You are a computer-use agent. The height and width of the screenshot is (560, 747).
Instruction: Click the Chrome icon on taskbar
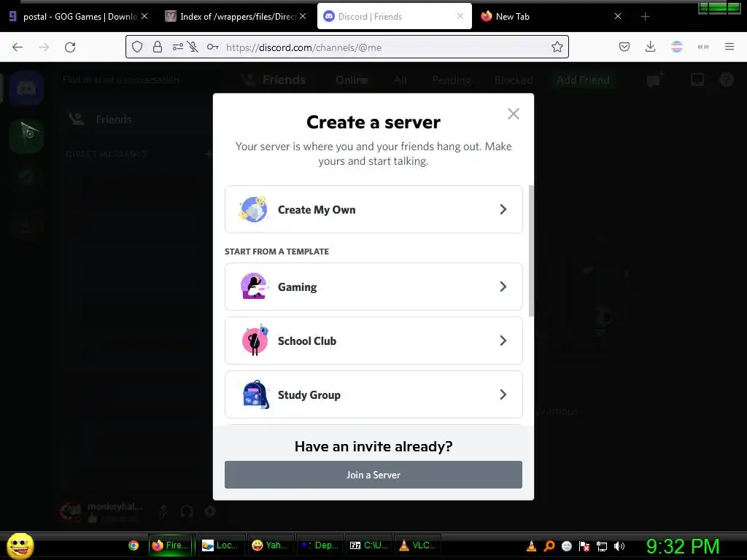133,545
